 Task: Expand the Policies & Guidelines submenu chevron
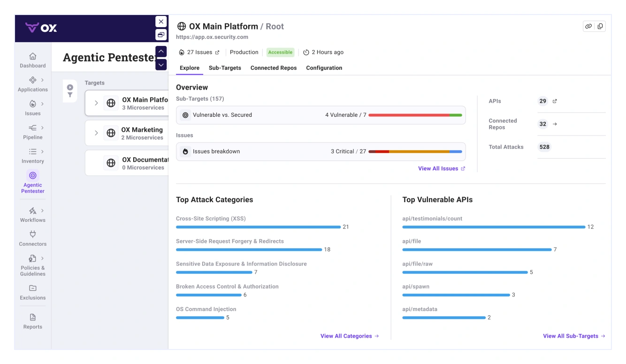pos(43,258)
